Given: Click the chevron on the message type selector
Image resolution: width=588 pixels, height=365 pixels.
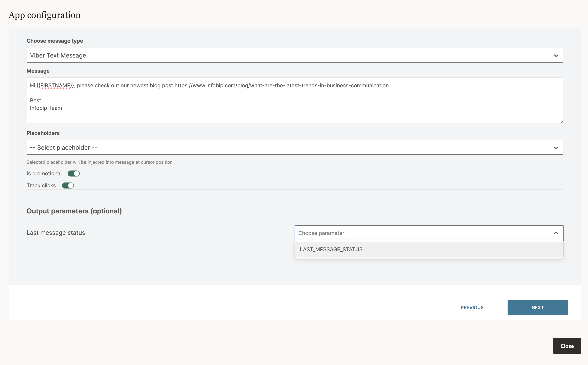Looking at the screenshot, I should pyautogui.click(x=556, y=55).
